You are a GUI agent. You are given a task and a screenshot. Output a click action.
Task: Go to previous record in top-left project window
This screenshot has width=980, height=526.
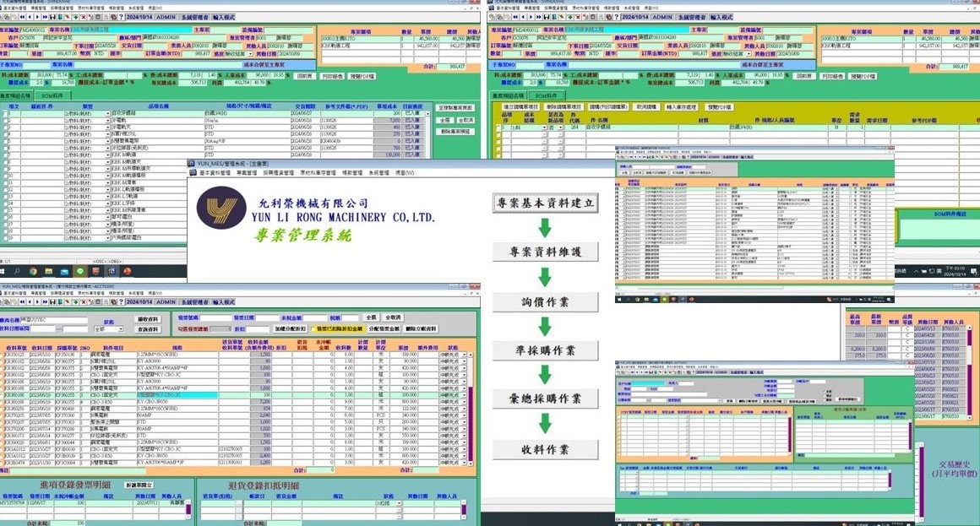click(30, 18)
